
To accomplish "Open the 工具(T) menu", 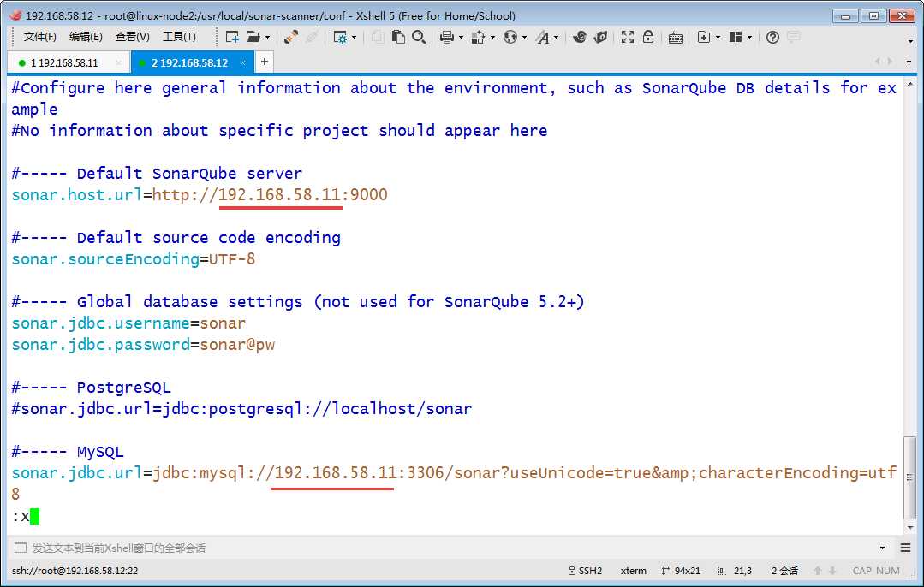I will (x=179, y=37).
